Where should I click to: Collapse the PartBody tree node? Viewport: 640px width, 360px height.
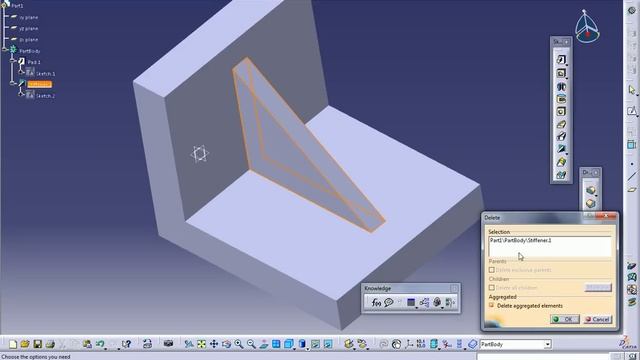4,49
